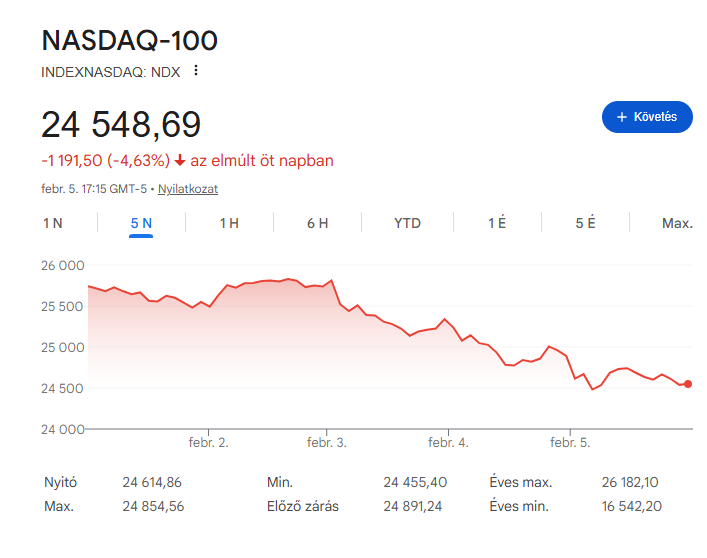This screenshot has height=558, width=707.
Task: Show the 1 H chart range
Action: (229, 223)
